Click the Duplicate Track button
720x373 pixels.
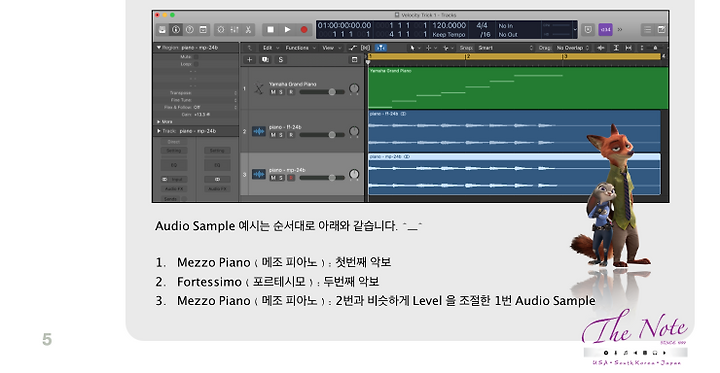click(265, 60)
